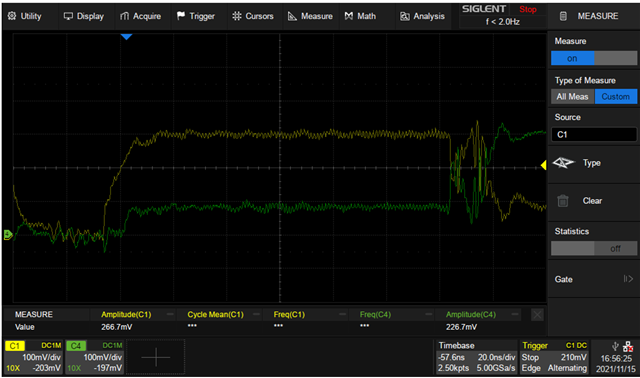Open the C1 channel settings box
Viewport: 640px width, 378px height.
coord(33,357)
